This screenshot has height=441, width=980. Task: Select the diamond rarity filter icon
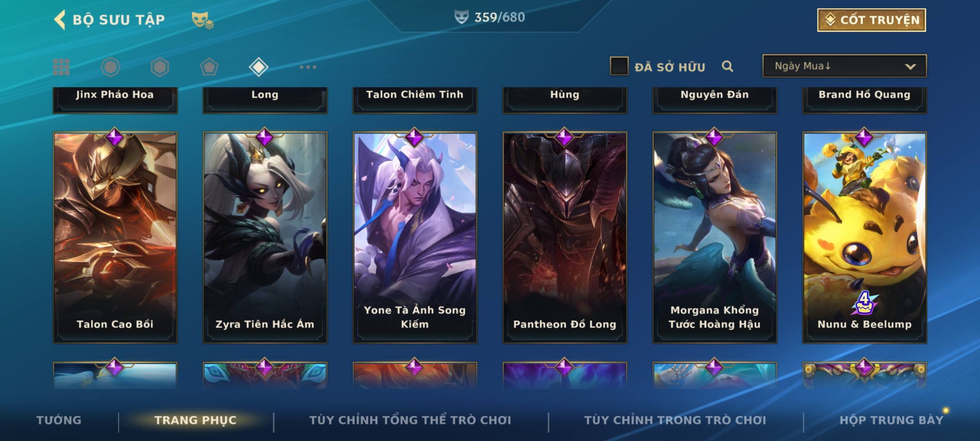click(x=258, y=67)
